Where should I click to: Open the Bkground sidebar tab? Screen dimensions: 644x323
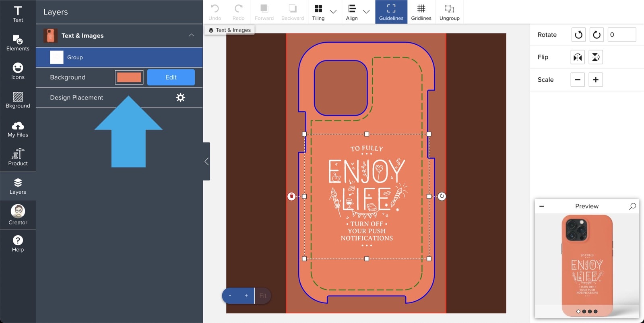point(18,100)
